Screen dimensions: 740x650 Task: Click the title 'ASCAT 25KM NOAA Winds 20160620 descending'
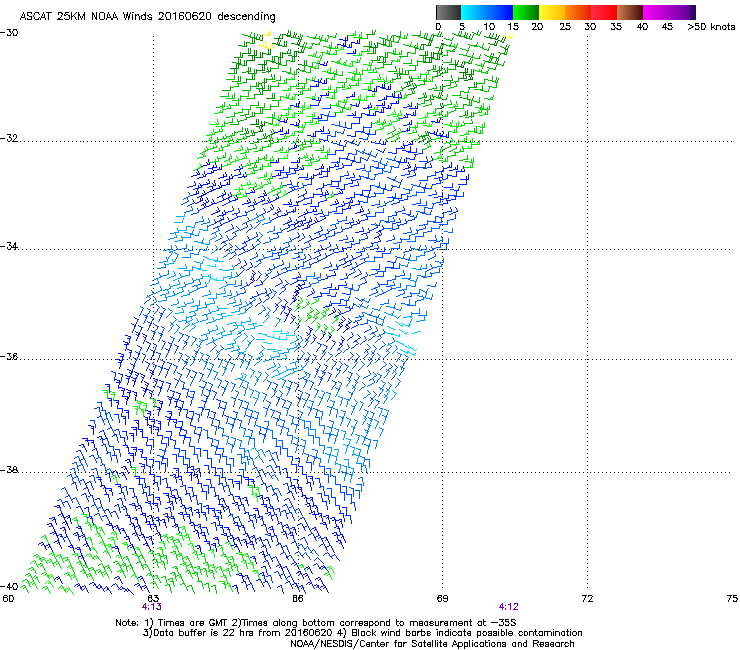click(x=147, y=16)
